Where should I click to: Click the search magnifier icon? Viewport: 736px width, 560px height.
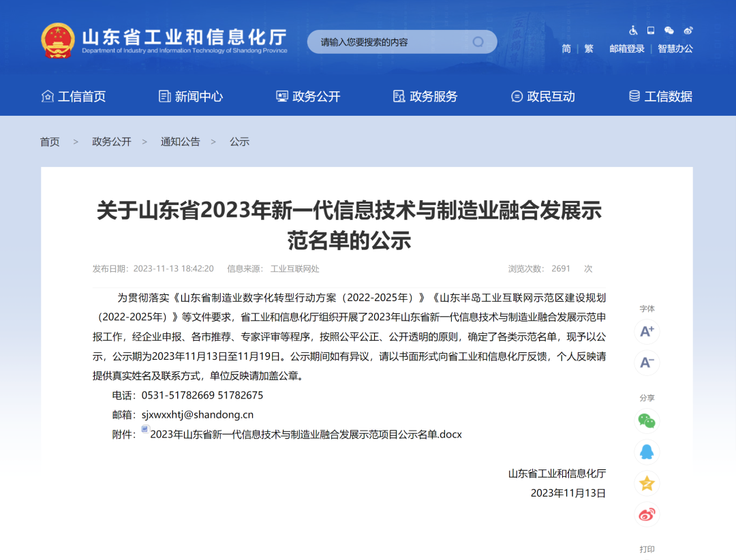[477, 42]
